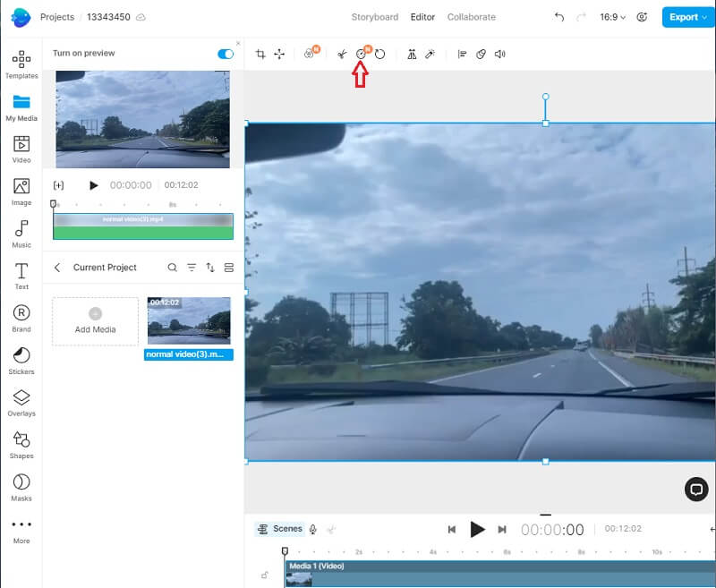Open the Music panel
Viewport: 716px width, 588px height.
[x=21, y=233]
